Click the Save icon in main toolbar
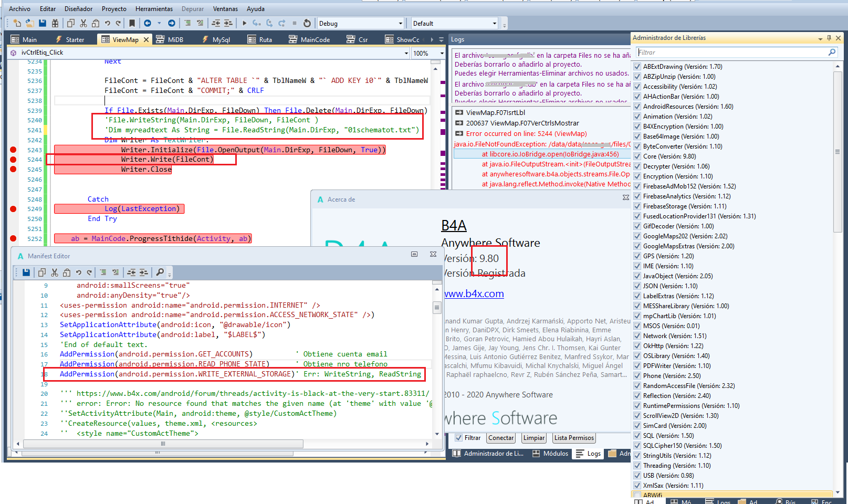 pos(43,23)
